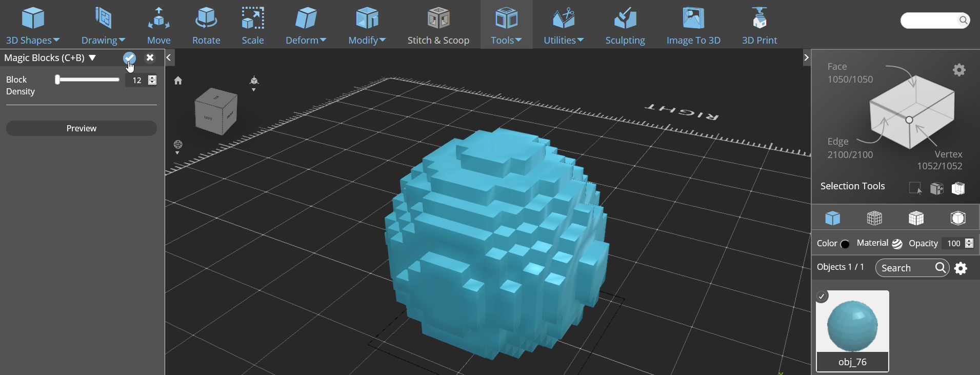Click the globe navigation icon
The width and height of the screenshot is (980, 375).
pyautogui.click(x=178, y=144)
